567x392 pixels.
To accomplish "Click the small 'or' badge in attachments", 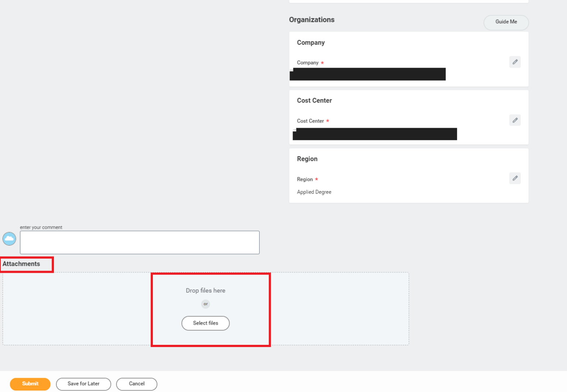I will (x=205, y=304).
